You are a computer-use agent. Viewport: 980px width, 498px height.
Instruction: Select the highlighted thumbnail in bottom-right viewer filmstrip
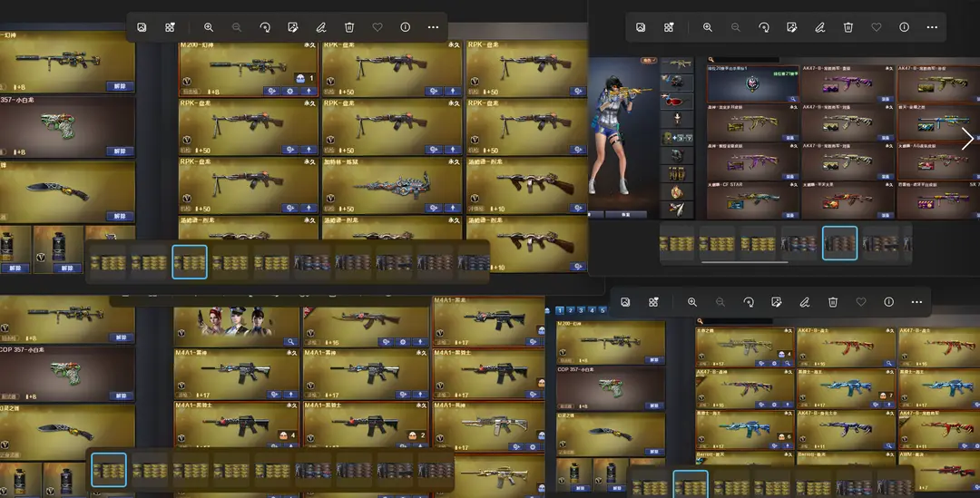[x=691, y=485]
